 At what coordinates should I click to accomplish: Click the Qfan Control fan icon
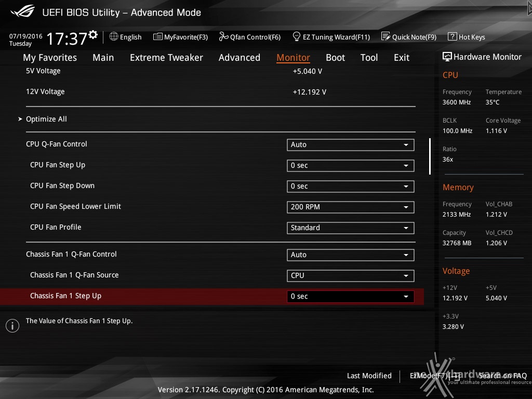pos(223,36)
